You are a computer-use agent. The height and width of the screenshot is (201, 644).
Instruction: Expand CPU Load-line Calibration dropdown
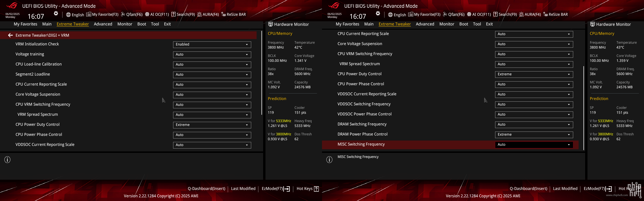pos(212,64)
